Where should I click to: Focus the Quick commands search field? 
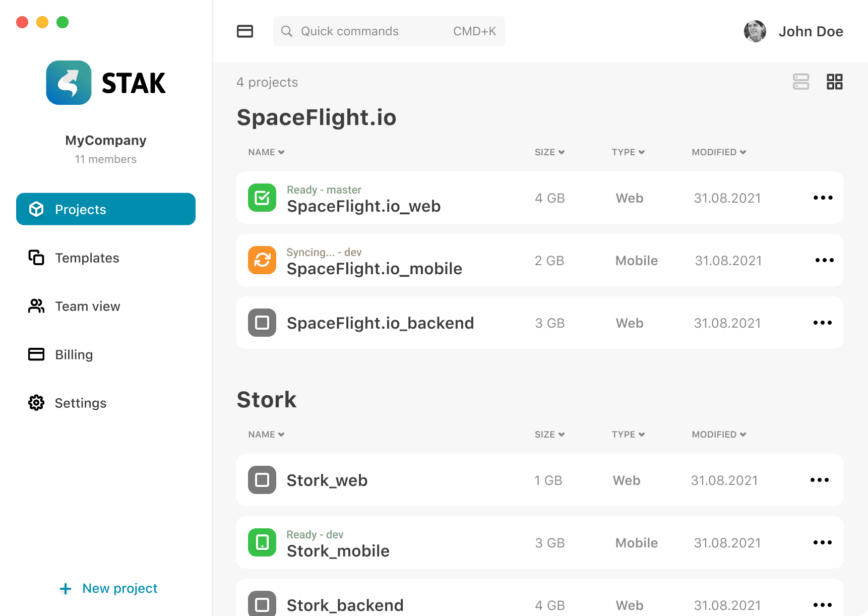pos(388,31)
